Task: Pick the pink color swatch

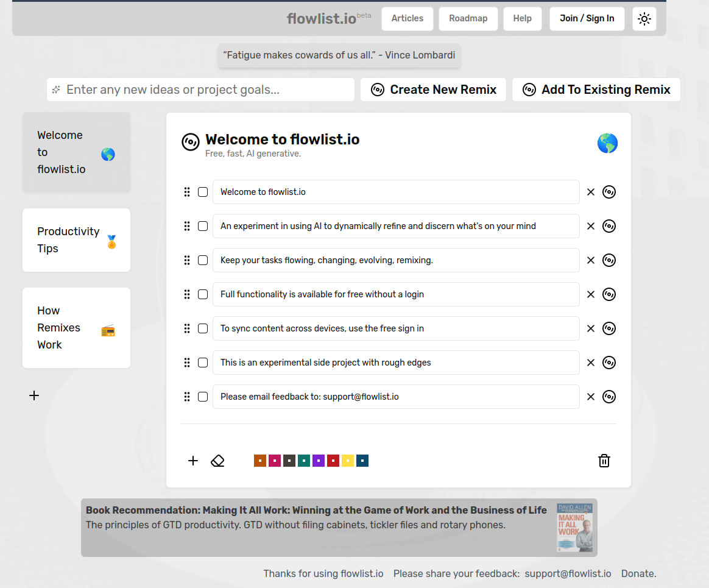Action: [x=275, y=461]
